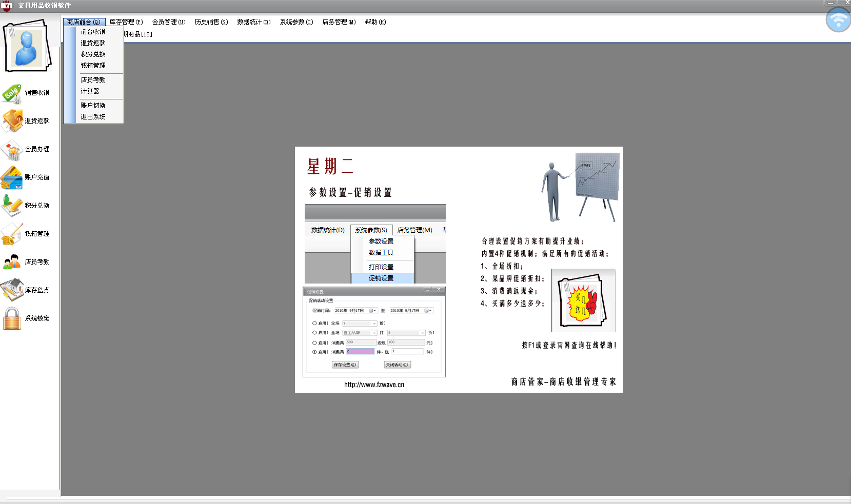Open 会员办理 from the sidebar icon
Viewport: 851px width, 504px height.
pyautogui.click(x=12, y=150)
